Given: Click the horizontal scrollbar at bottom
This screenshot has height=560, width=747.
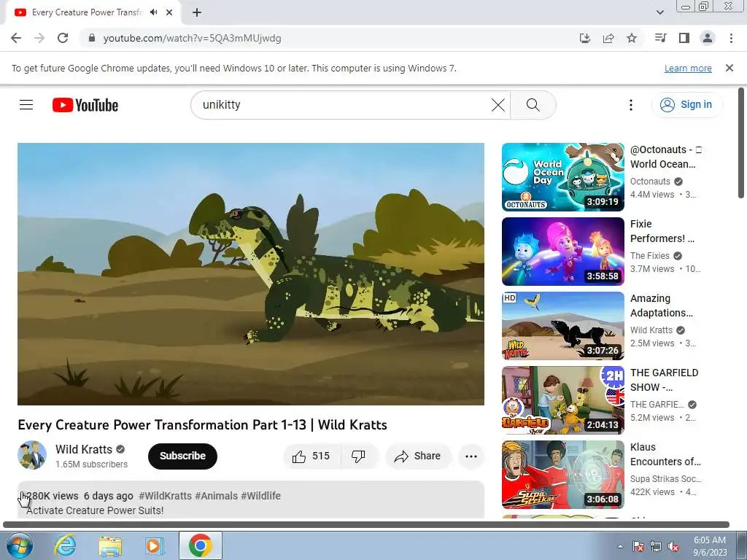Looking at the screenshot, I should (366, 525).
